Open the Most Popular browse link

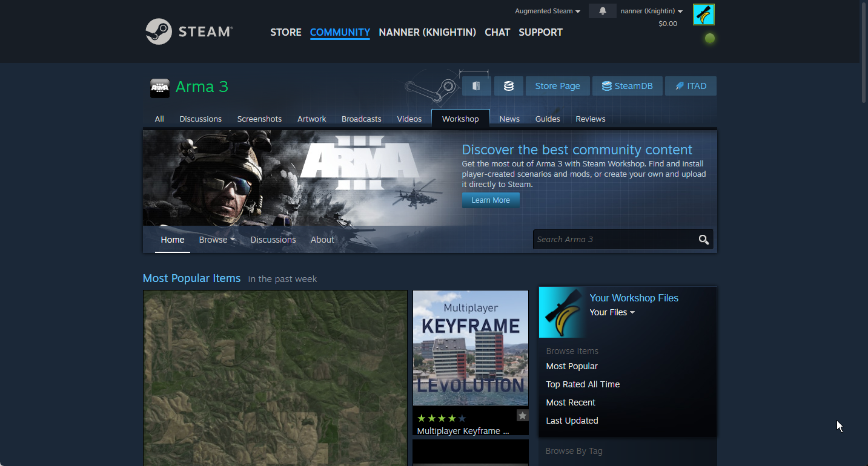572,366
